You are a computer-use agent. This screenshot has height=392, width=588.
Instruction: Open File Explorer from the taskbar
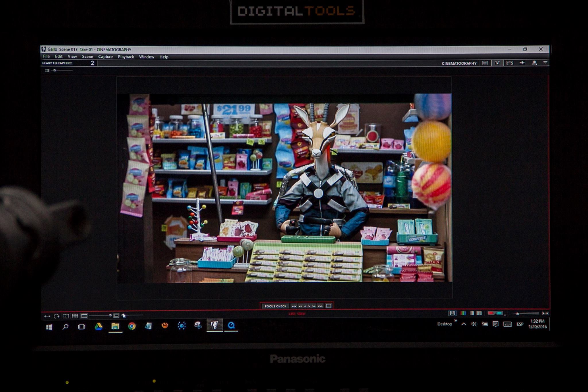coord(115,326)
